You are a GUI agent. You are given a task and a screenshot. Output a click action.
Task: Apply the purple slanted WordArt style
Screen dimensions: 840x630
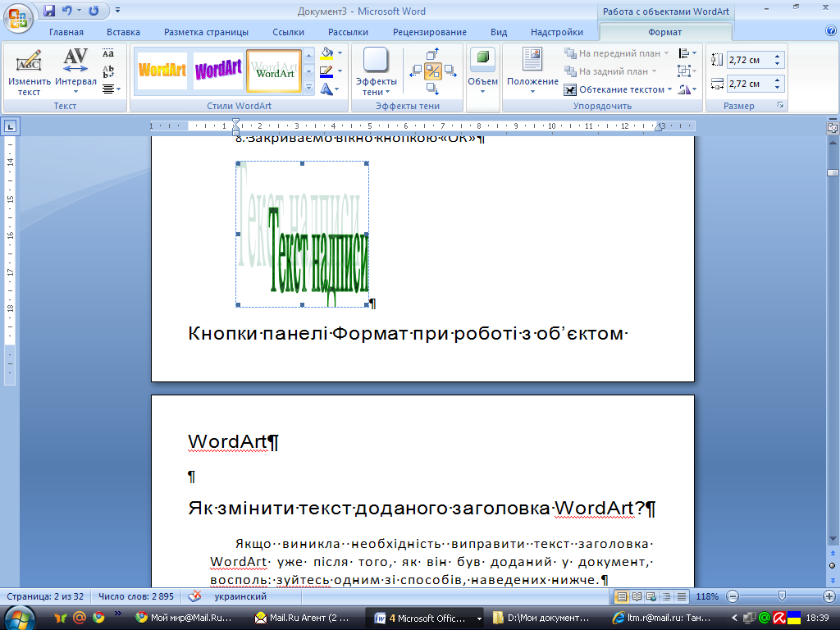pyautogui.click(x=218, y=71)
